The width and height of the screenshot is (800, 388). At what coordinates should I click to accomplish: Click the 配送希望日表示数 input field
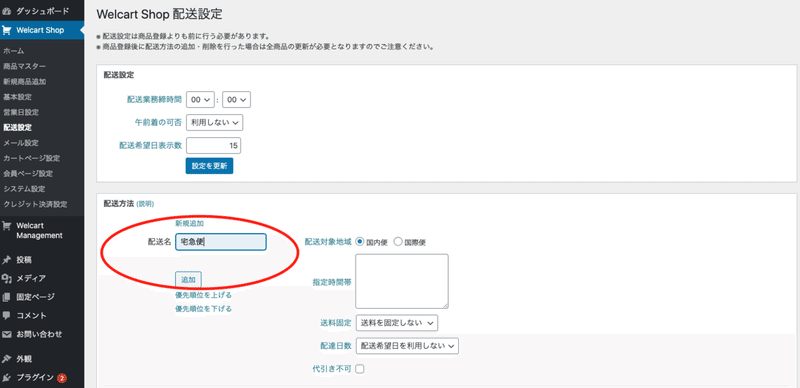tap(213, 146)
